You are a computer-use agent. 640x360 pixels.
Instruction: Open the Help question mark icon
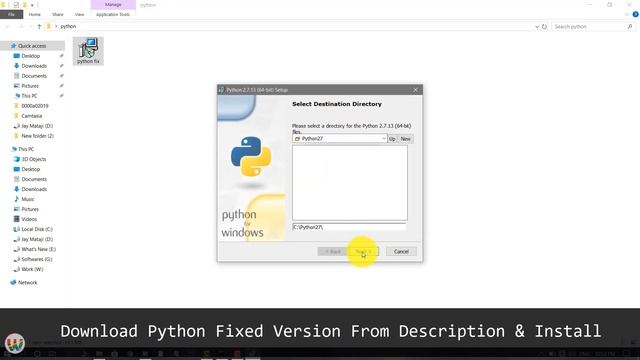point(636,14)
